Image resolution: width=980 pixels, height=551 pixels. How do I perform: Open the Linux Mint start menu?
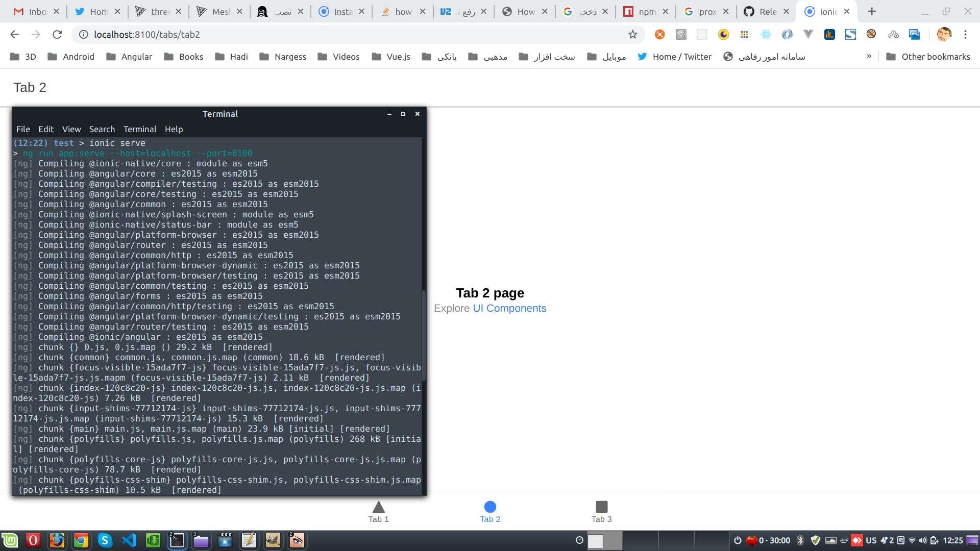coord(10,540)
